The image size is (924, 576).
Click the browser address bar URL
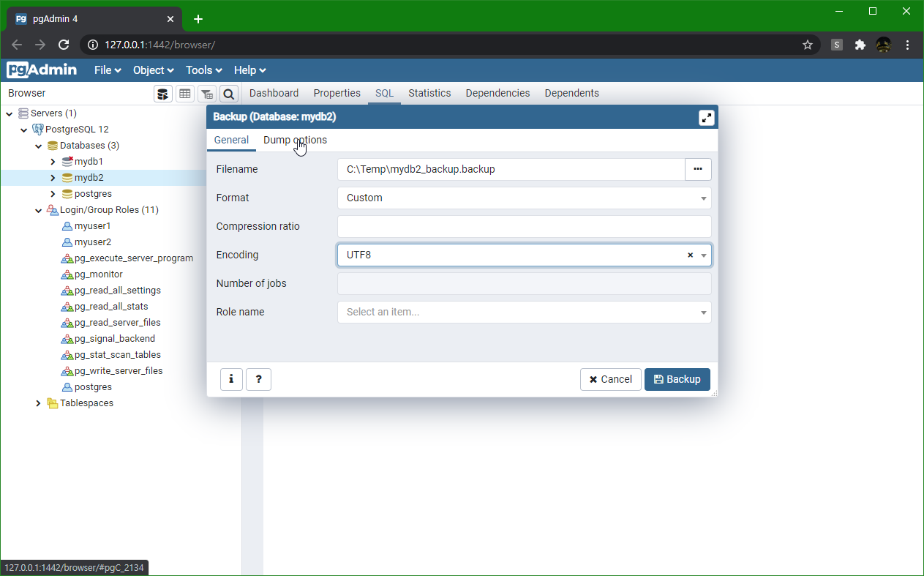(159, 45)
